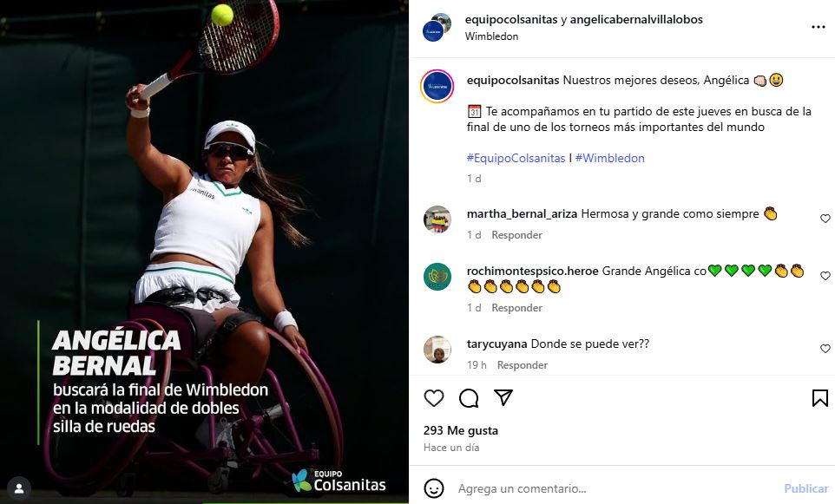835x504 pixels.
Task: Like tarycuyana's comment
Action: coord(825,349)
